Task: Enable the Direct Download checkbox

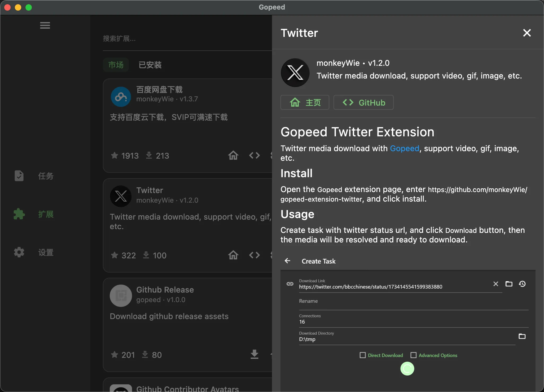Action: 362,355
